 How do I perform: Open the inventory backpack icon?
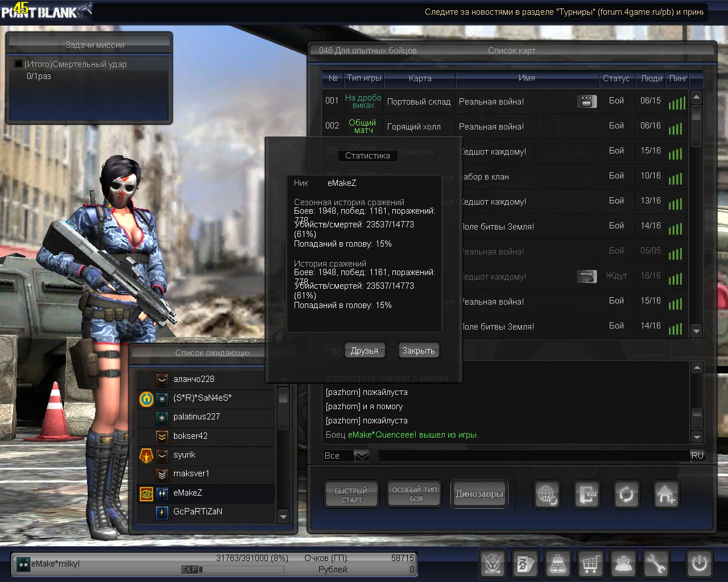pyautogui.click(x=558, y=564)
